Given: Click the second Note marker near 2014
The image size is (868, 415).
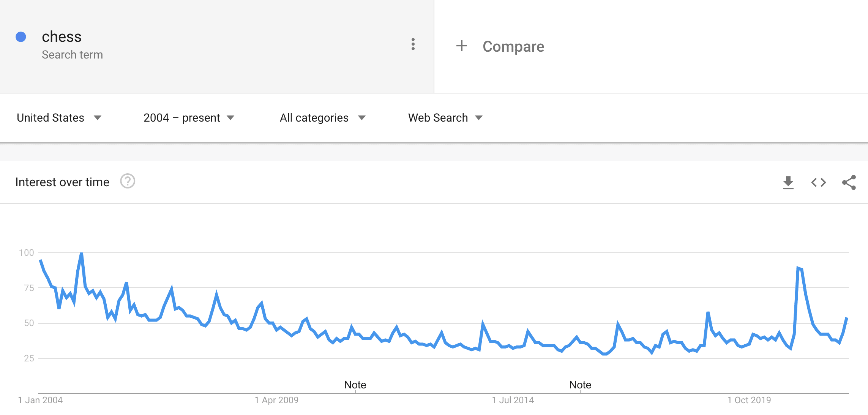Looking at the screenshot, I should pos(580,385).
